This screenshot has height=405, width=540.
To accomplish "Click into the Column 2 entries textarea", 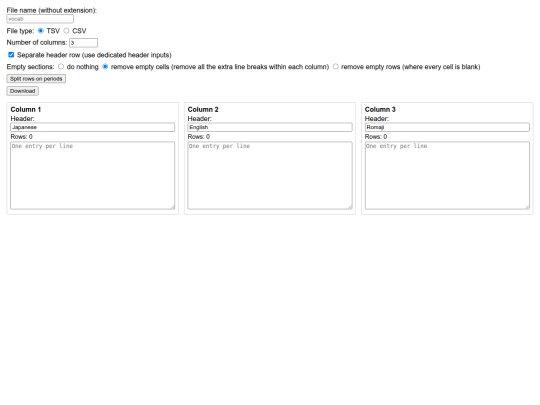I will (x=270, y=175).
